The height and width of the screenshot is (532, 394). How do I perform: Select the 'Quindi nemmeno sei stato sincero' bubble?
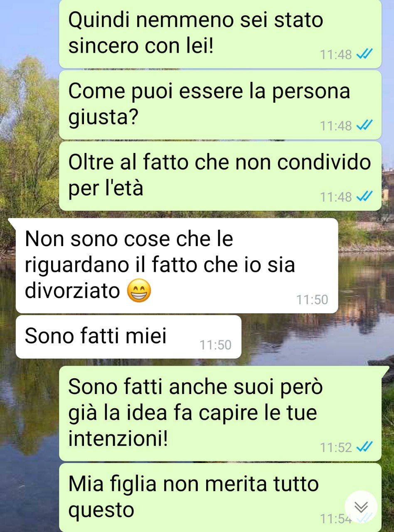pyautogui.click(x=220, y=33)
